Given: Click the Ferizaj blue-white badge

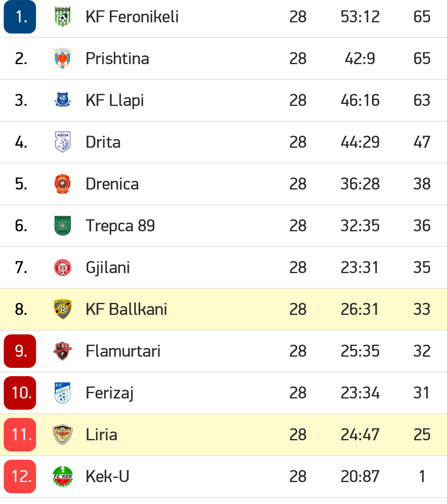Looking at the screenshot, I should [x=62, y=393].
